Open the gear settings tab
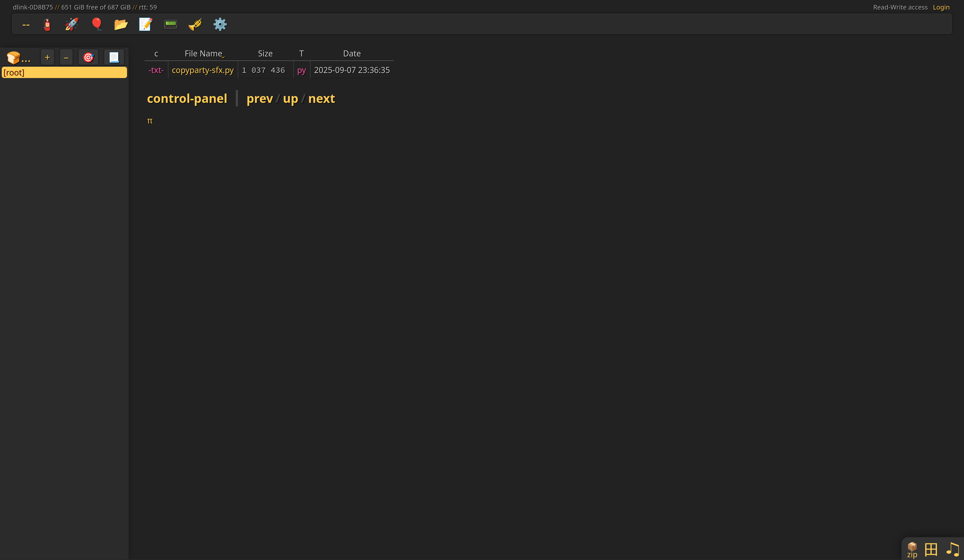Screen dimensions: 964x560 (220, 25)
